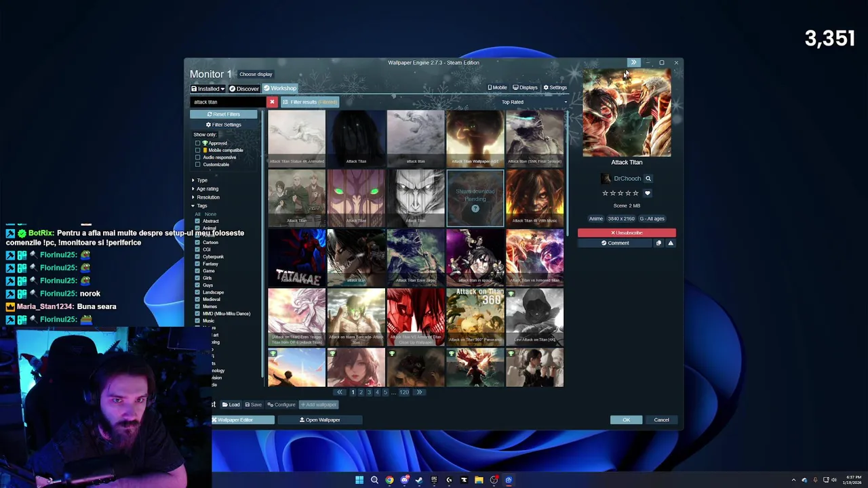The height and width of the screenshot is (488, 868).
Task: Go to the next results page arrows
Action: click(x=419, y=392)
